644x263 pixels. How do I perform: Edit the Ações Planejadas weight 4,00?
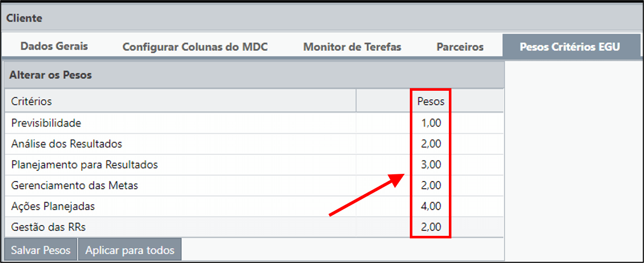click(431, 206)
